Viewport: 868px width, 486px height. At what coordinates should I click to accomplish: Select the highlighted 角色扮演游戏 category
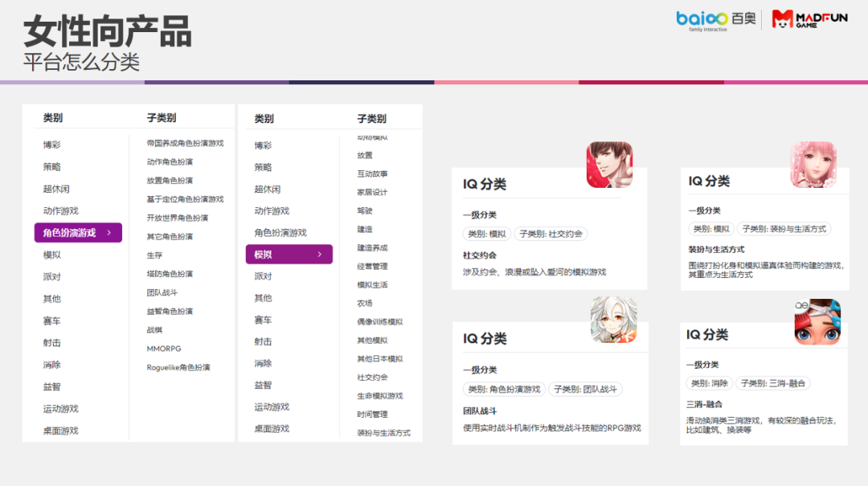click(x=78, y=233)
